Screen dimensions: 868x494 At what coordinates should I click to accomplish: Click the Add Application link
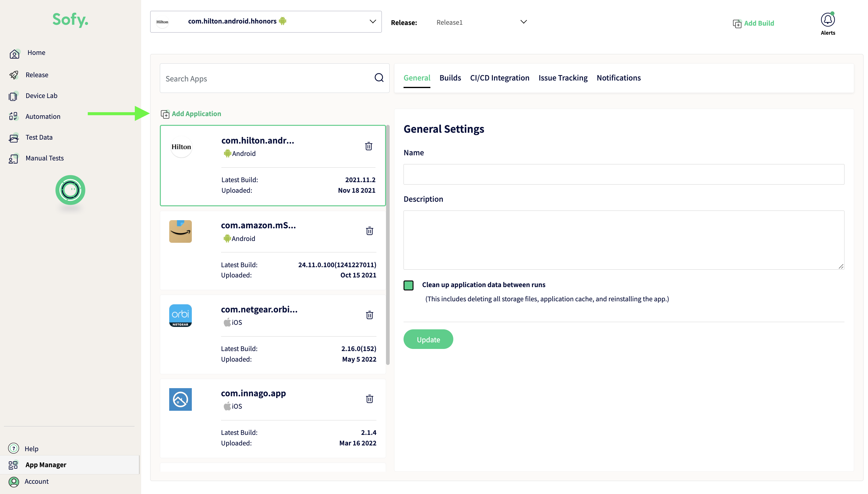(x=196, y=114)
